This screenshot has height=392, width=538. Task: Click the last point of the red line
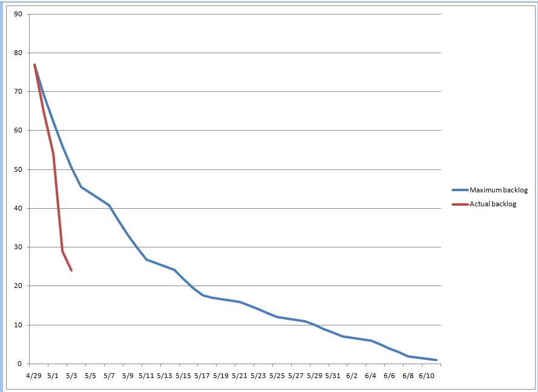71,270
